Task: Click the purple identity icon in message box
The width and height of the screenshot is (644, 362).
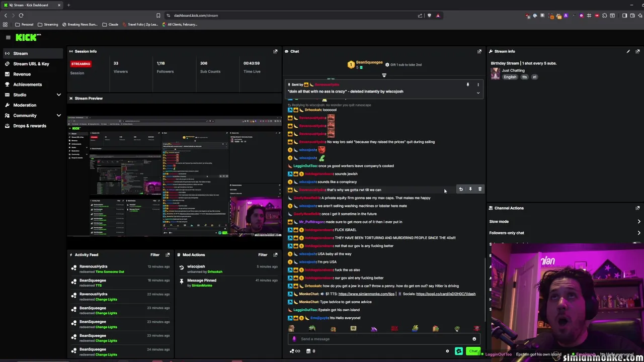Action: tap(294, 339)
